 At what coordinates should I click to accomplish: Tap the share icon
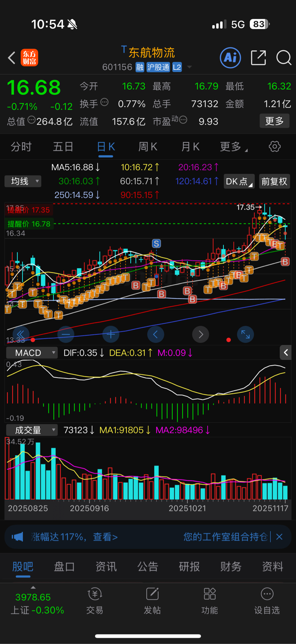coord(258,58)
